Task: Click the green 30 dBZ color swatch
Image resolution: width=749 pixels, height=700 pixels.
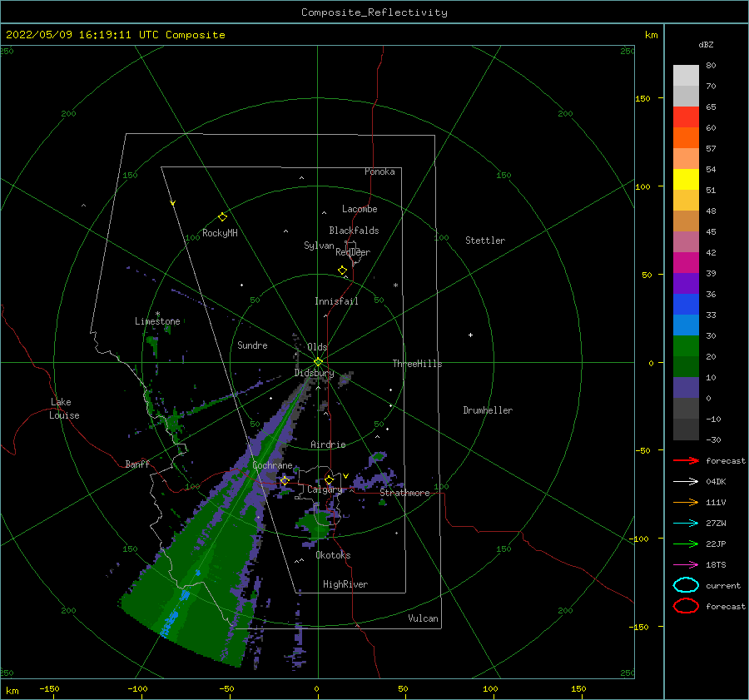Action: [x=686, y=346]
